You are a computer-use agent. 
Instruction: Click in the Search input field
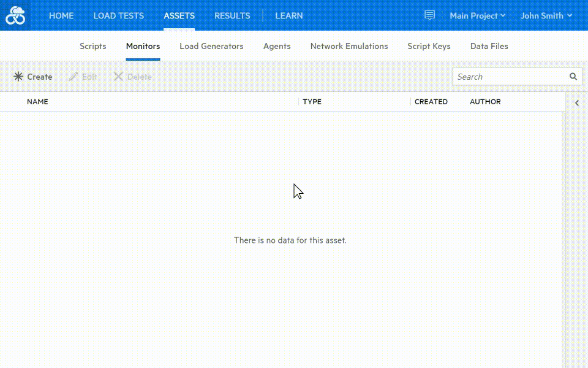pos(508,77)
